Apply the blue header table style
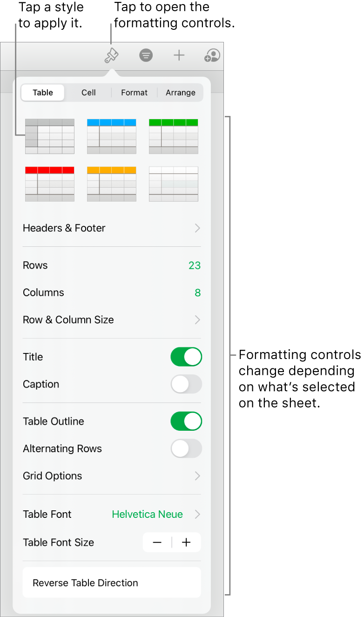364x617 pixels. pyautogui.click(x=112, y=136)
